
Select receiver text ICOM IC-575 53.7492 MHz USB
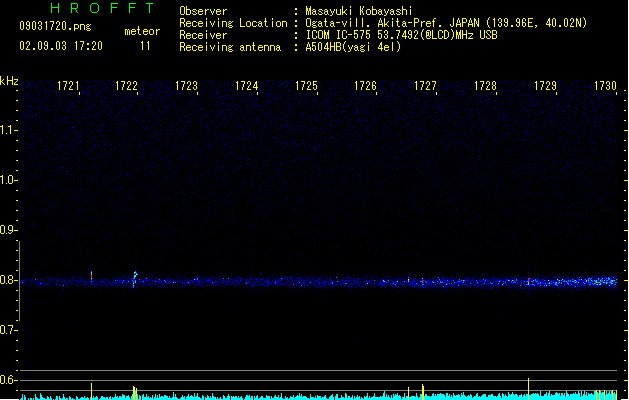pyautogui.click(x=401, y=35)
